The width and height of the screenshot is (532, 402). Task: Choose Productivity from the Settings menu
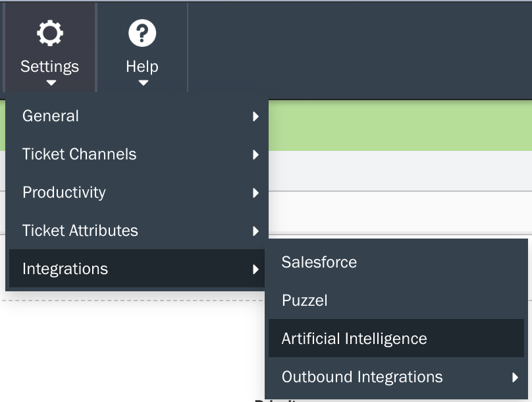tap(64, 192)
